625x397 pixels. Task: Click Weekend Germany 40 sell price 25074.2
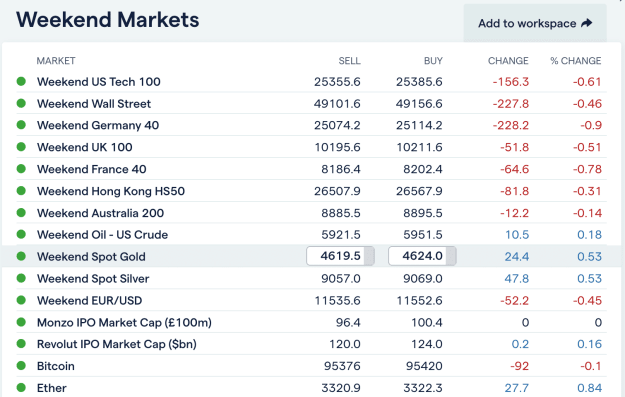(337, 125)
